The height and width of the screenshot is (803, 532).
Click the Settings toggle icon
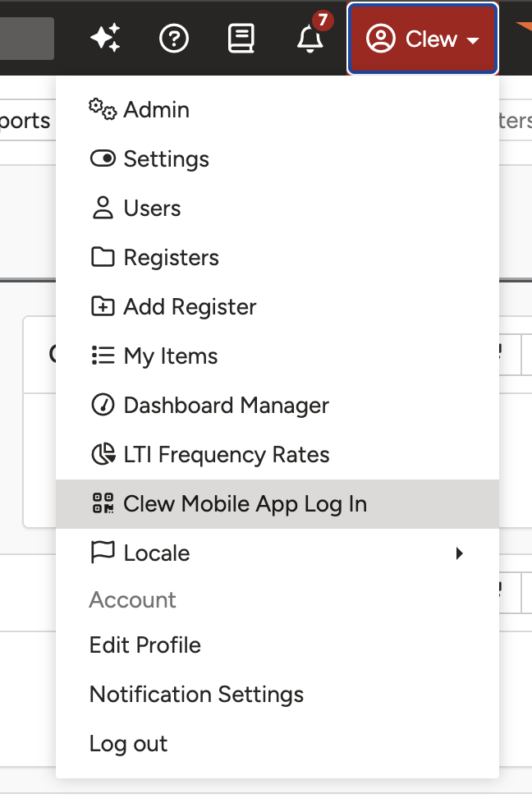pyautogui.click(x=103, y=158)
